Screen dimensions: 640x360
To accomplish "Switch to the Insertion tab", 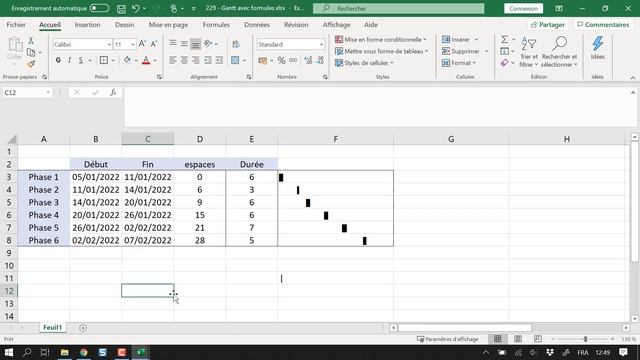I will coord(87,24).
